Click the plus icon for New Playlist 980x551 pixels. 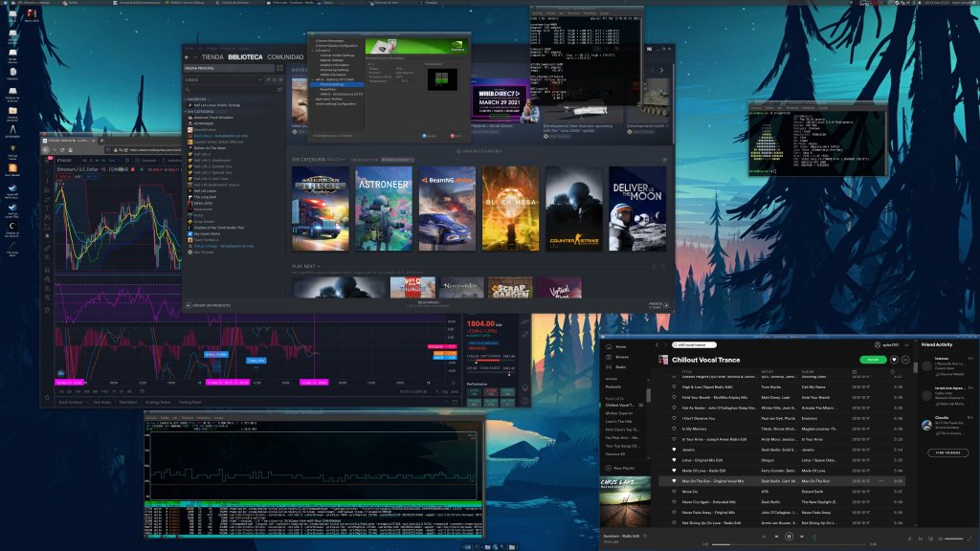(x=609, y=468)
